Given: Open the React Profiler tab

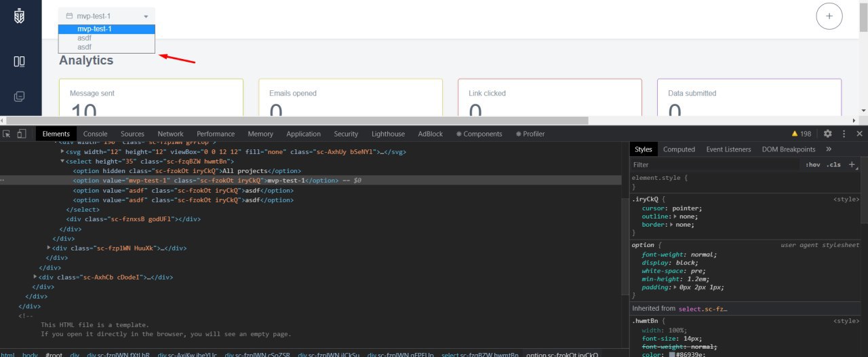Looking at the screenshot, I should pos(529,134).
